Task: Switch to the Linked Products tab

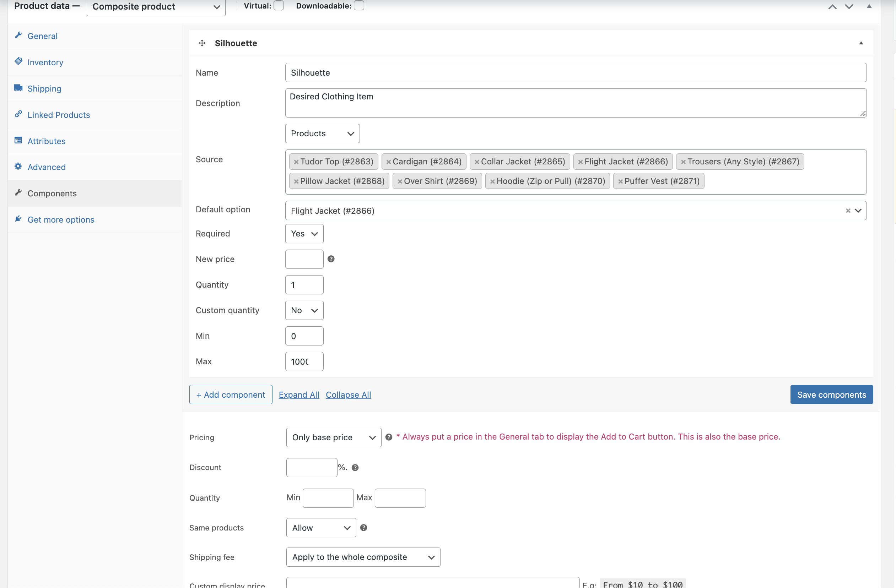Action: pos(59,115)
